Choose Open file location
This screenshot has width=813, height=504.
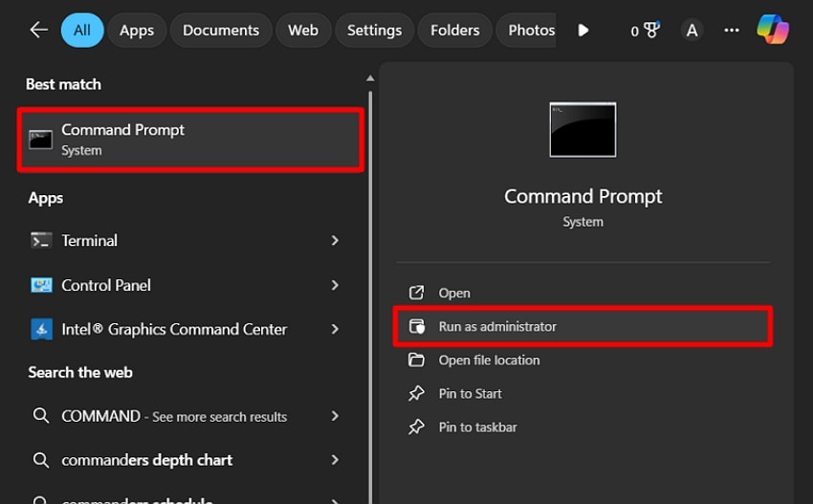(582, 360)
